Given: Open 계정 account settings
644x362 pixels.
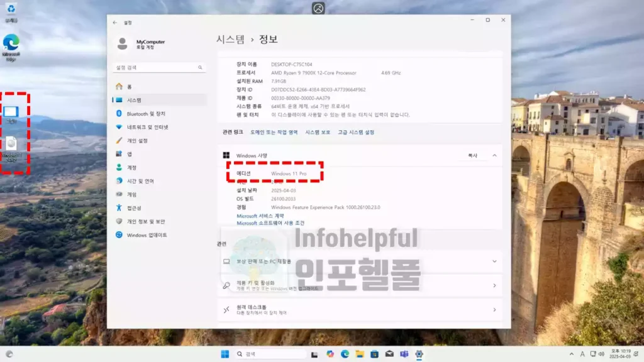Looking at the screenshot, I should pos(159,167).
